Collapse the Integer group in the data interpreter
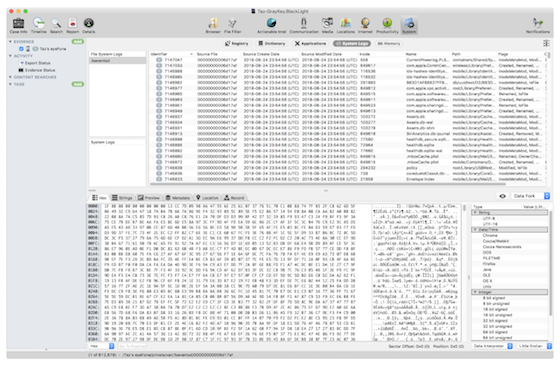 tap(475, 292)
